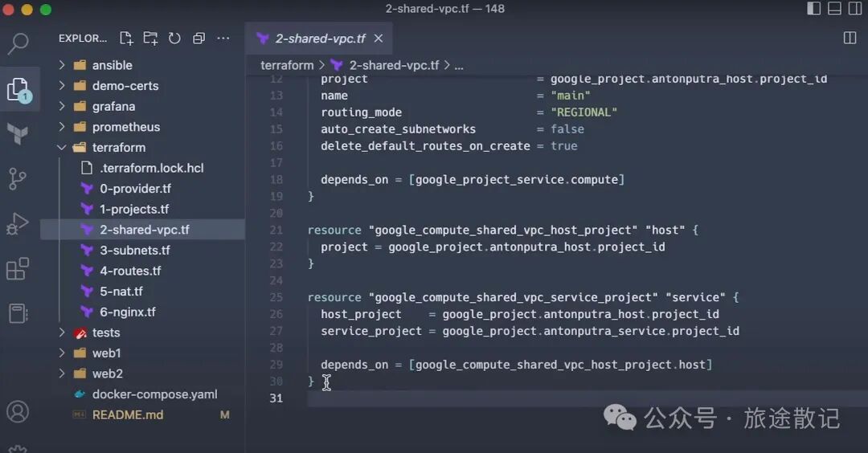Viewport: 868px width, 453px height.
Task: Close the 2-shared-vpc.tf editor tab
Action: click(x=378, y=39)
